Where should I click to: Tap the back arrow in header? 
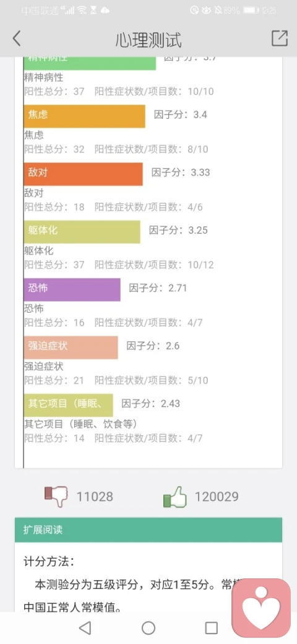[x=17, y=38]
